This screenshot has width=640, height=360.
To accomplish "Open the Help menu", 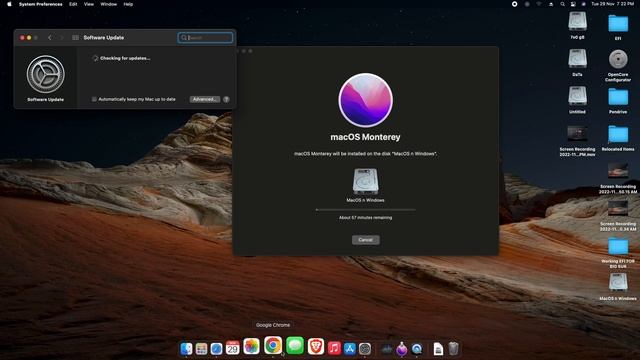I will pyautogui.click(x=128, y=4).
